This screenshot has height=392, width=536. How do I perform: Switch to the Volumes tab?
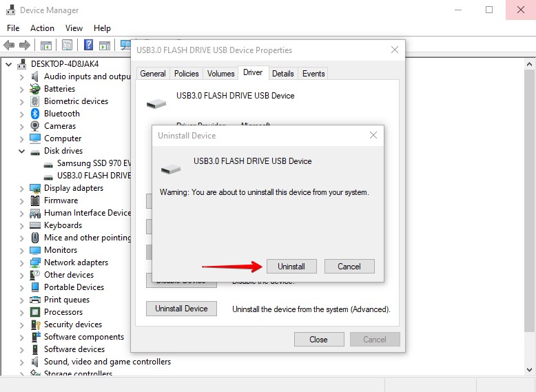tap(220, 74)
